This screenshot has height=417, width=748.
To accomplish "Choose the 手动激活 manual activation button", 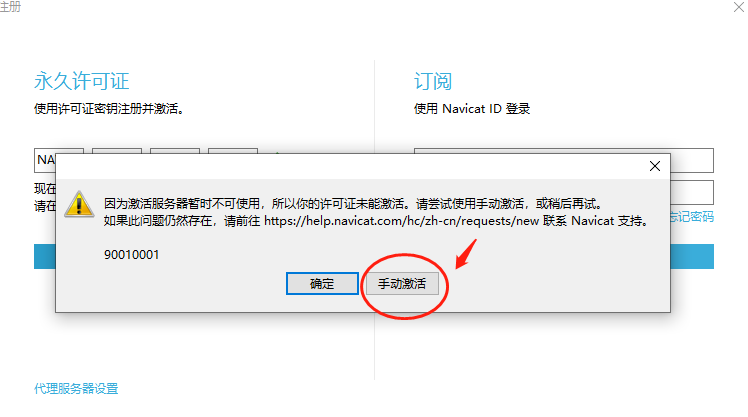I will click(x=402, y=283).
